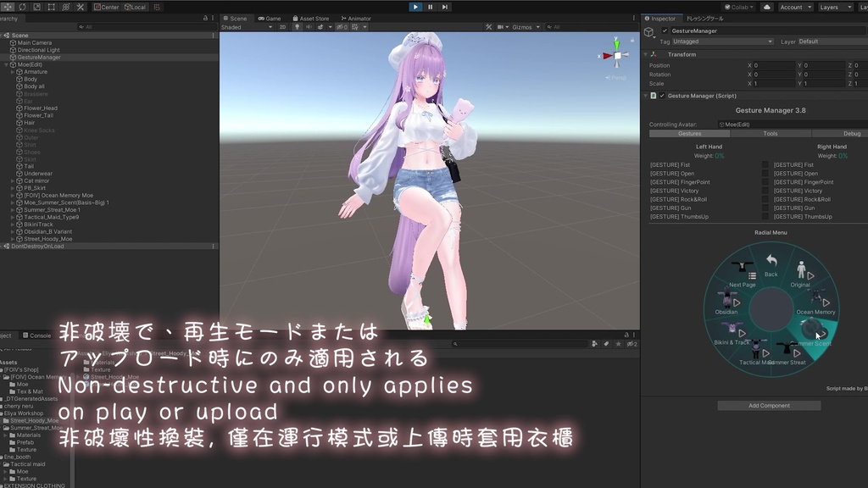This screenshot has width=868, height=488.
Task: Toggle scene effects icon
Action: click(320, 26)
